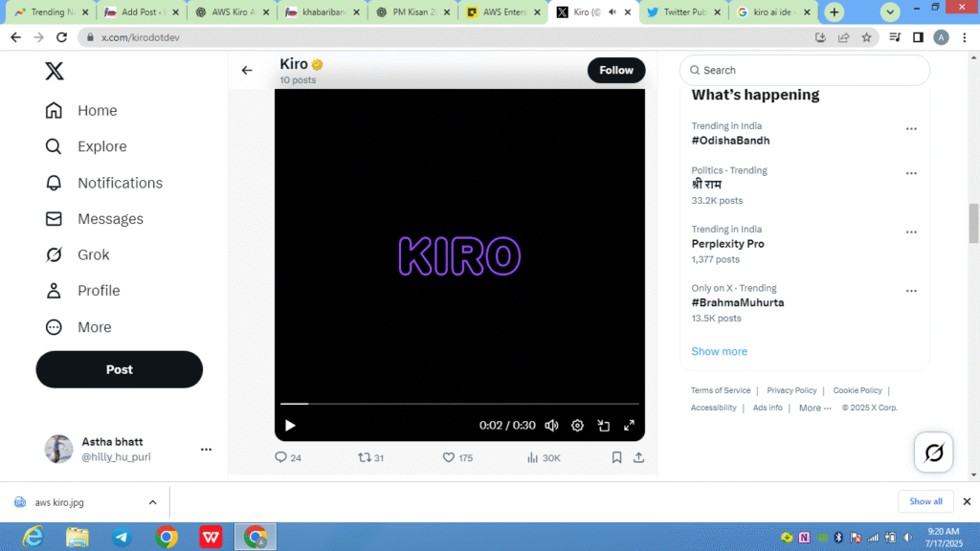Screen dimensions: 980x551
Task: Go to Home in the sidebar
Action: tap(81, 111)
